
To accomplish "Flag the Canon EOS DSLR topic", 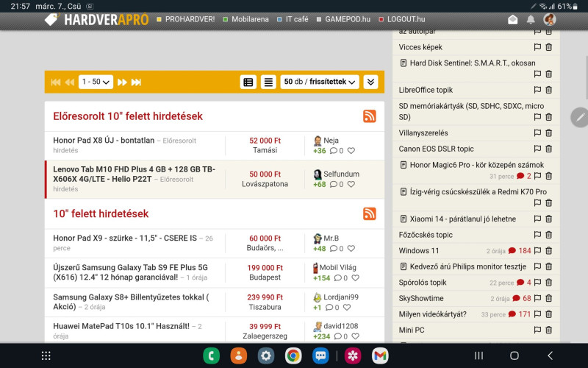I will [537, 149].
